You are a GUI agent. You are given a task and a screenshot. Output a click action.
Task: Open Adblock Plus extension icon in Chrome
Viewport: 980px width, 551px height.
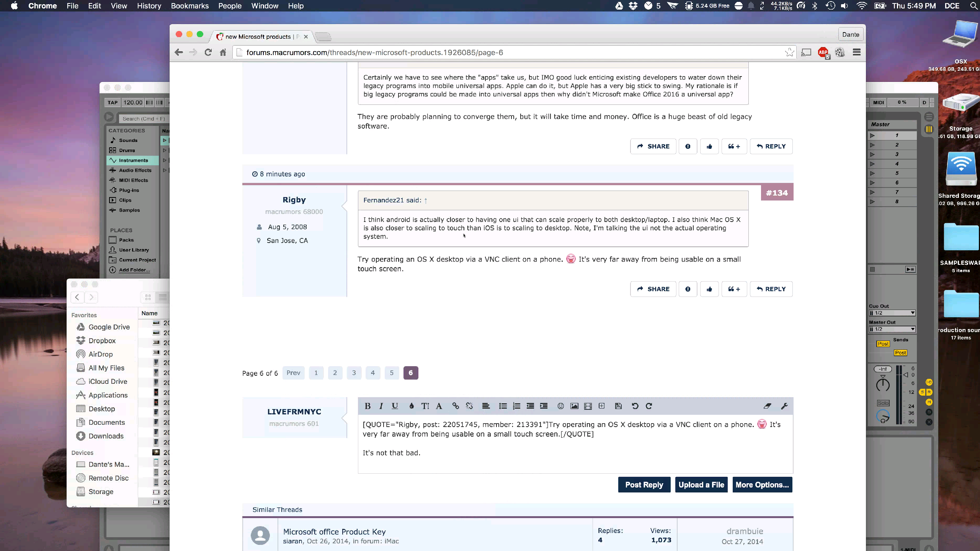[x=823, y=52]
